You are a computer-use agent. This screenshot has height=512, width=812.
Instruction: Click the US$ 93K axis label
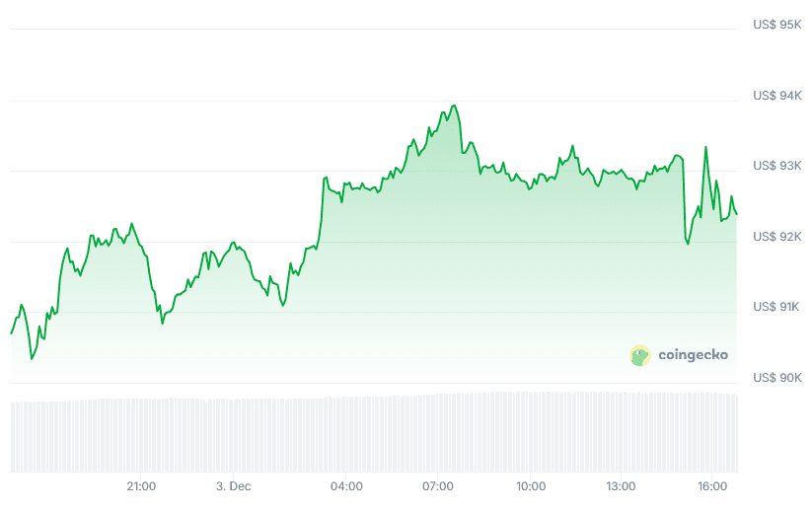tap(776, 166)
